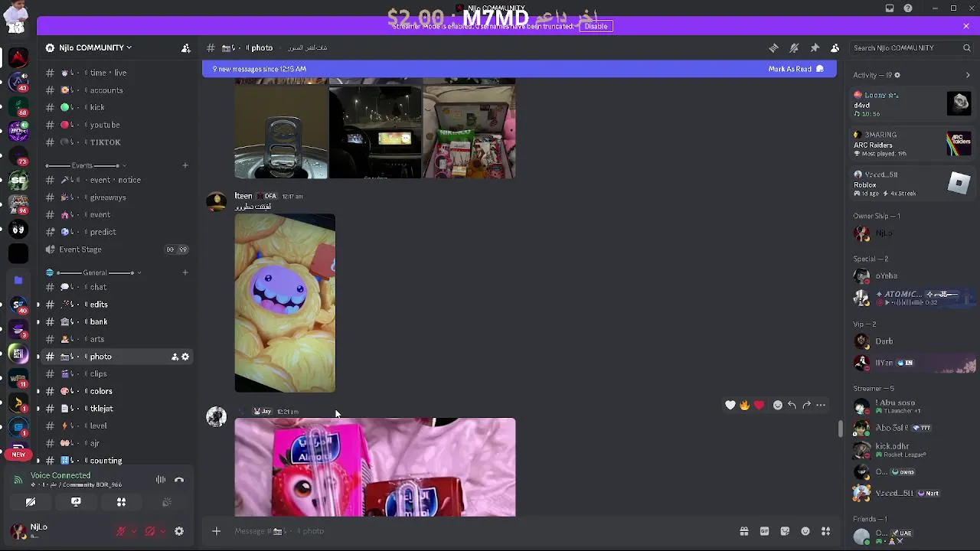This screenshot has width=980, height=551.
Task: Open the edits channel
Action: (116, 305)
